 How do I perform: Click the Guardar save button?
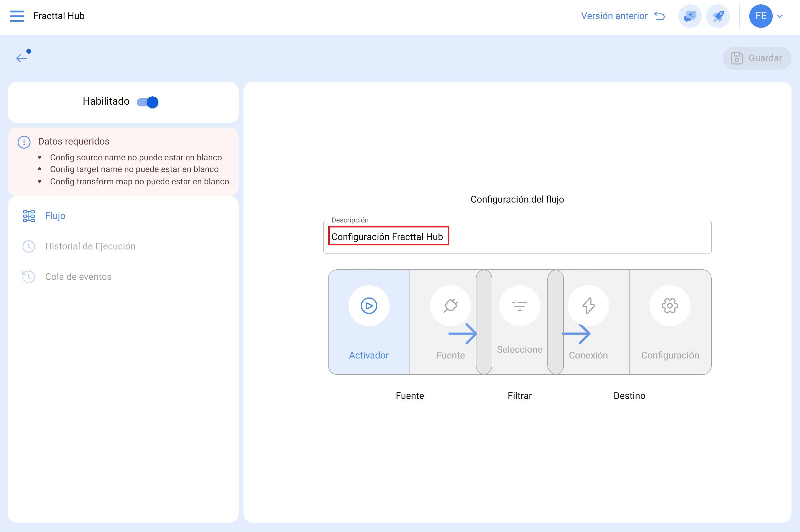pyautogui.click(x=757, y=58)
